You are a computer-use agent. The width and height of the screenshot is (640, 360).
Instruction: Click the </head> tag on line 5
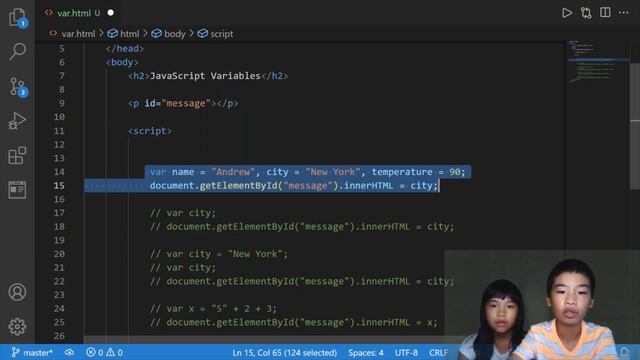[125, 49]
